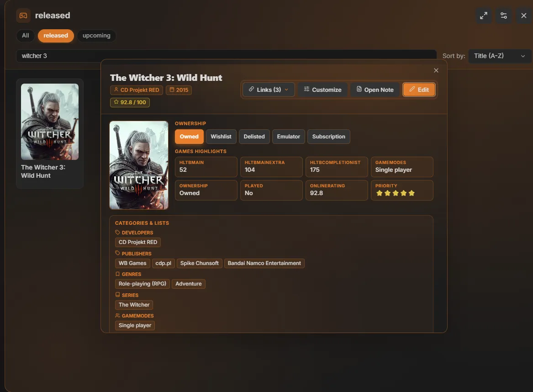
Task: Click the book icon next to SERIES
Action: [118, 295]
